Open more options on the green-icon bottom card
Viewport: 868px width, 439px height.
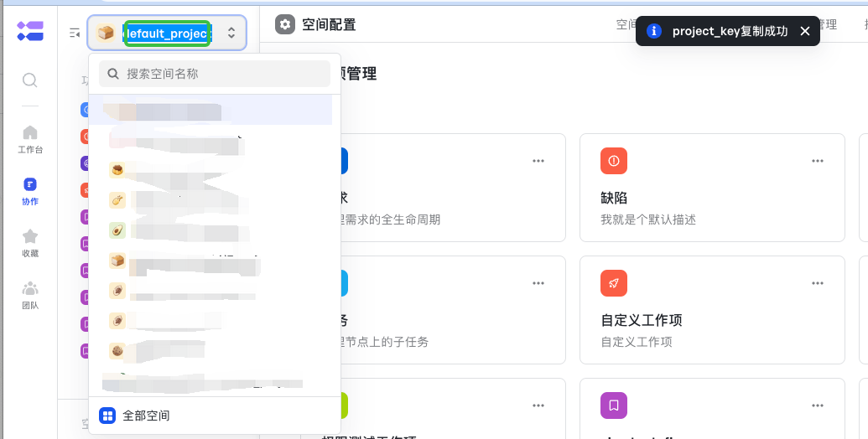538,405
